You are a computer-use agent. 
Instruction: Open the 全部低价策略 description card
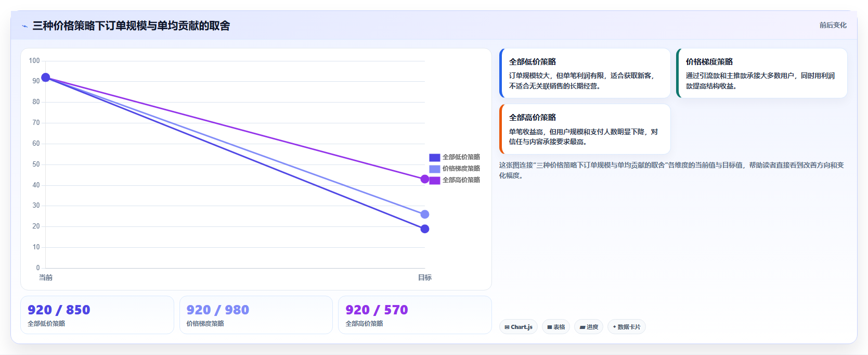pos(585,73)
